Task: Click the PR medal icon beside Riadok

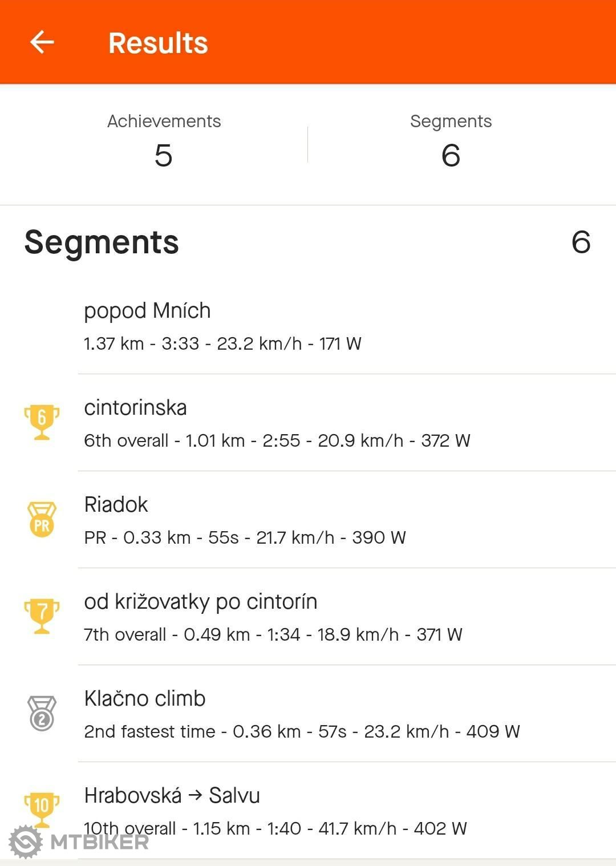Action: (x=42, y=519)
